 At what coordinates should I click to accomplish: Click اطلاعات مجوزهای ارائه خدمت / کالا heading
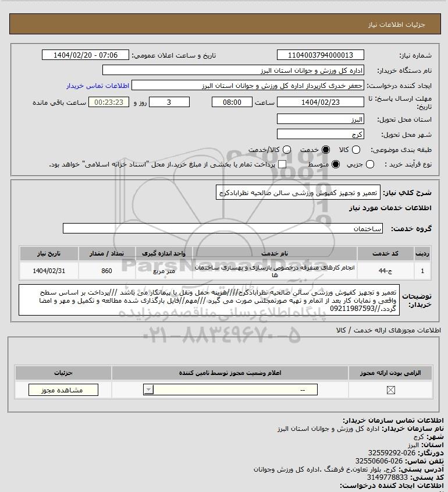coord(388,330)
